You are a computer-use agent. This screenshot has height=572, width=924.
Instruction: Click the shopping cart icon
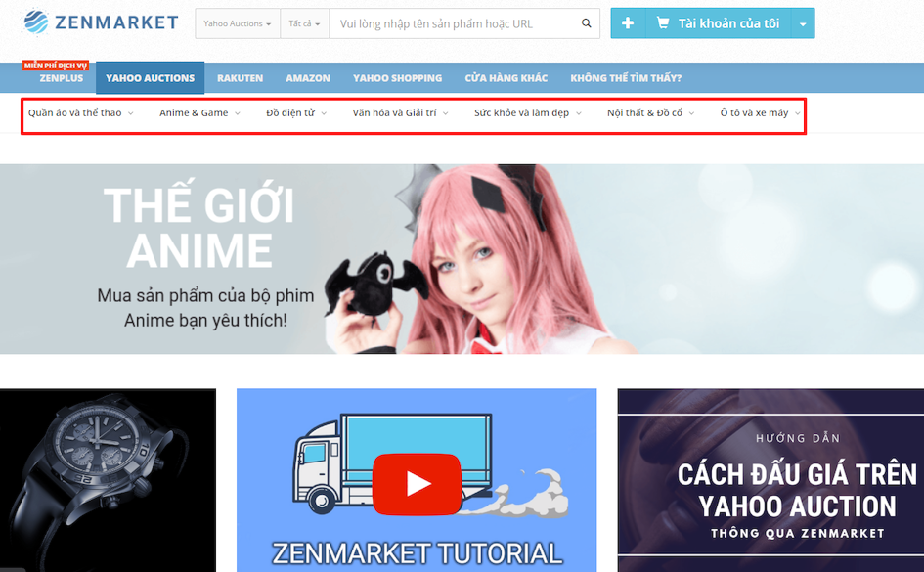(x=662, y=22)
